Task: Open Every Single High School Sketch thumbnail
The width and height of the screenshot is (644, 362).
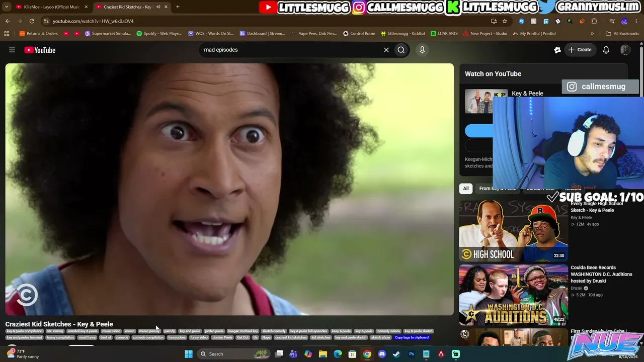Action: (x=513, y=231)
